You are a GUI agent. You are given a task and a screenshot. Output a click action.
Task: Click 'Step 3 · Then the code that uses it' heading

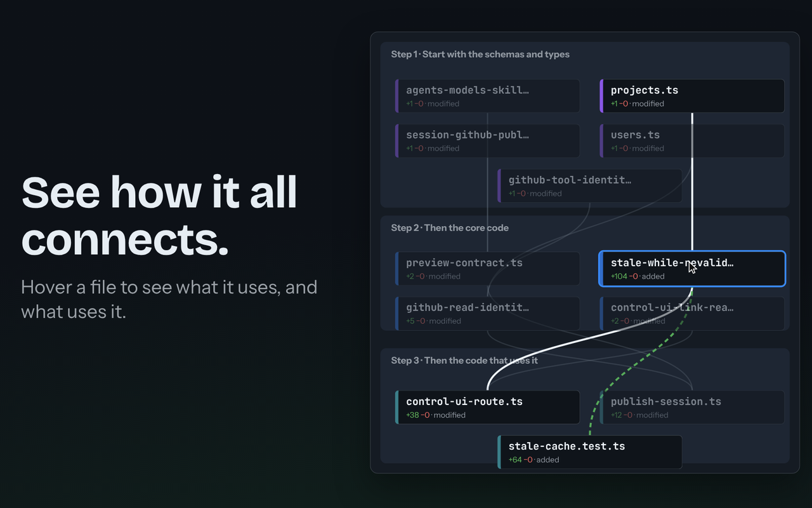pyautogui.click(x=464, y=361)
